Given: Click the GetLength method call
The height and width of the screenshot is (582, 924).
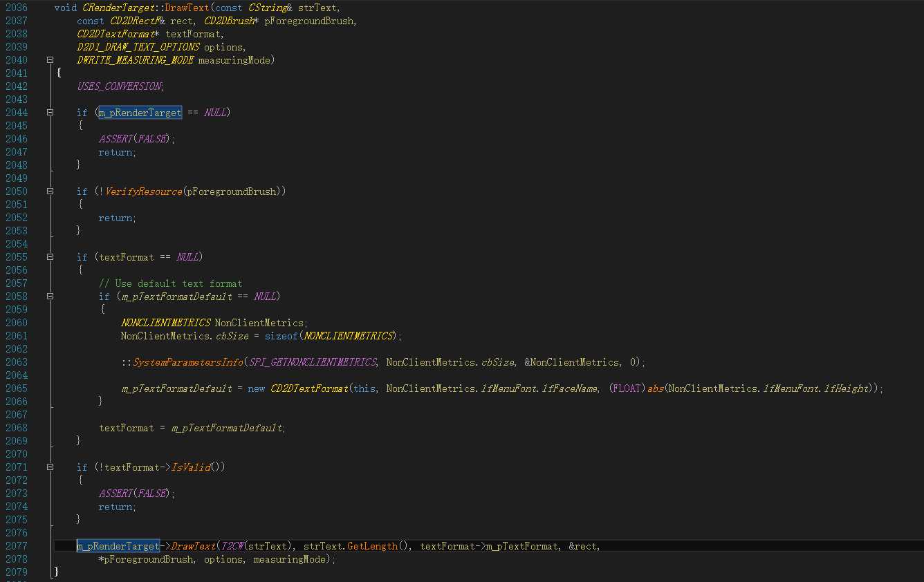Looking at the screenshot, I should [373, 546].
